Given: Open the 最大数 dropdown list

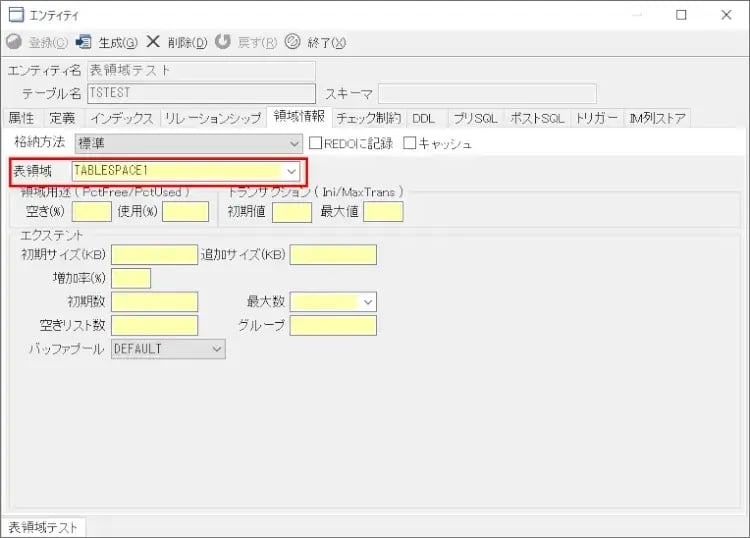Looking at the screenshot, I should tap(367, 302).
